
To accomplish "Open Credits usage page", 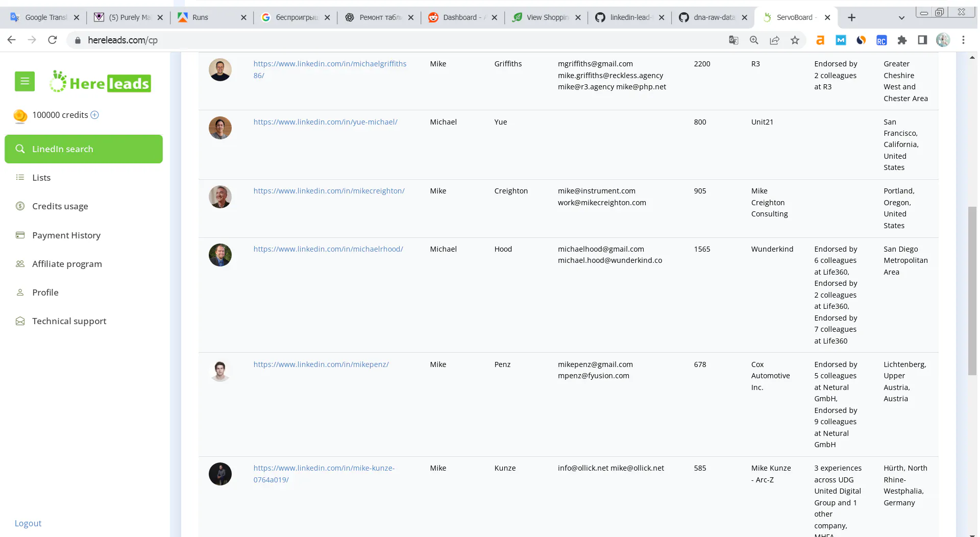I will coord(60,206).
